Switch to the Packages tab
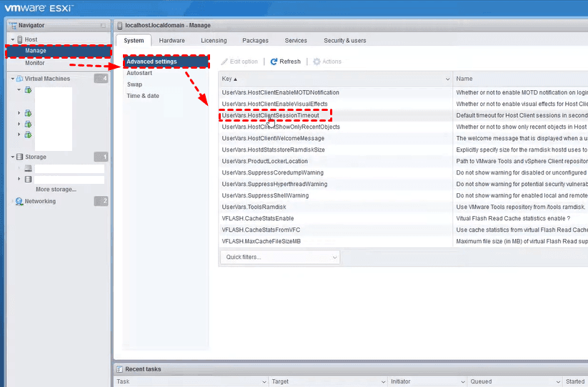The image size is (588, 387). click(x=255, y=41)
